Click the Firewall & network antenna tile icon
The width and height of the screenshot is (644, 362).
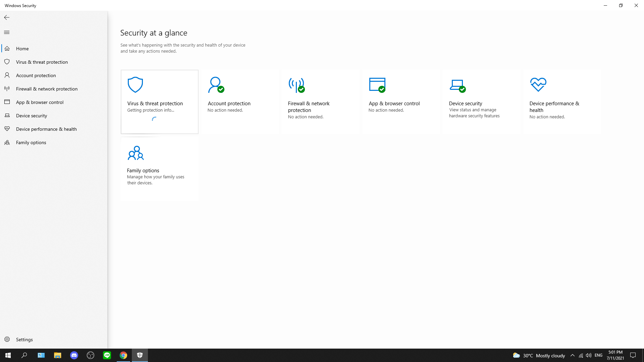point(296,85)
